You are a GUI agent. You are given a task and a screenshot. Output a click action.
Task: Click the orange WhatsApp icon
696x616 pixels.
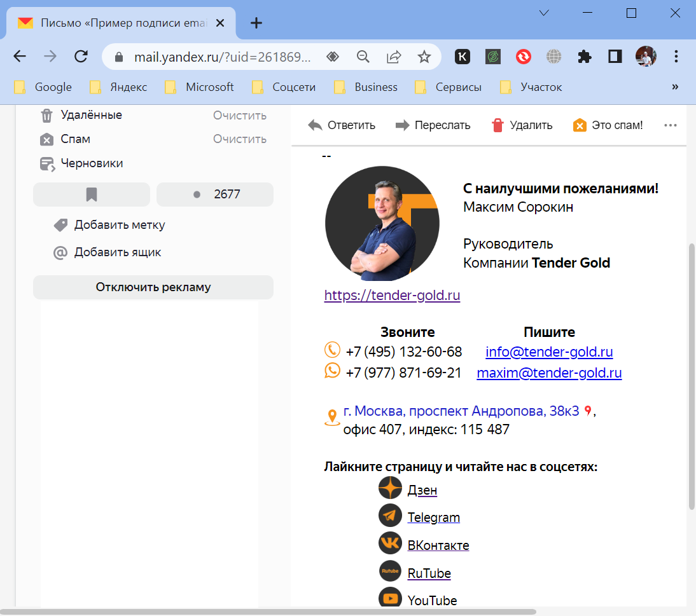click(x=332, y=371)
